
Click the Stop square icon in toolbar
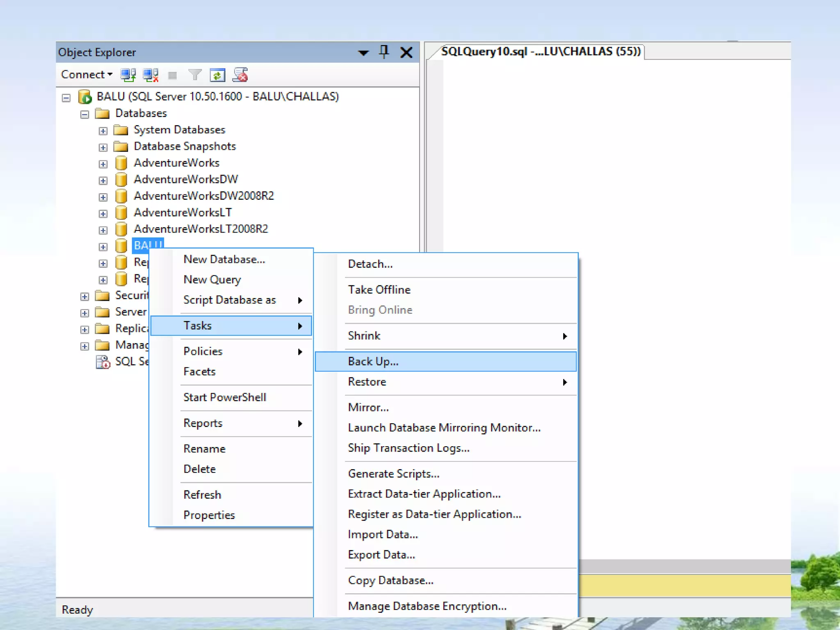[173, 75]
